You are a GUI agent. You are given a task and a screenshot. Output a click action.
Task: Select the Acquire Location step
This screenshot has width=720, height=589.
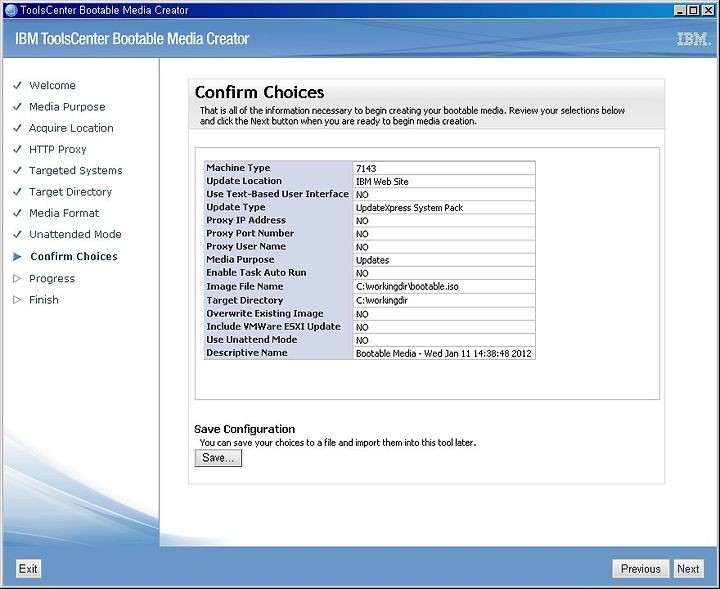tap(71, 128)
